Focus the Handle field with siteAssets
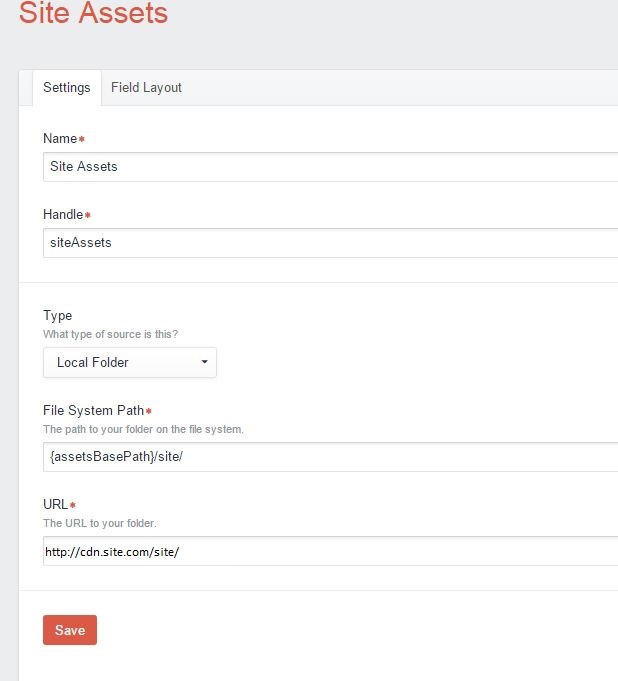 330,242
